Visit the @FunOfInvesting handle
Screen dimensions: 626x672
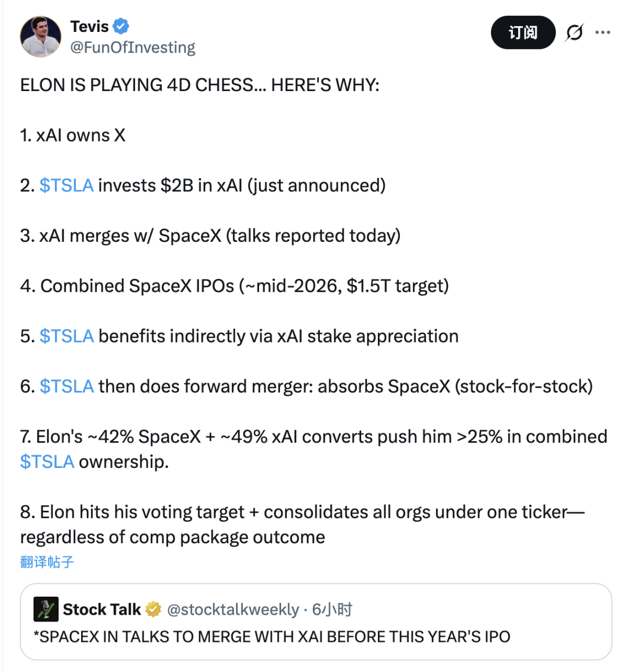(133, 48)
